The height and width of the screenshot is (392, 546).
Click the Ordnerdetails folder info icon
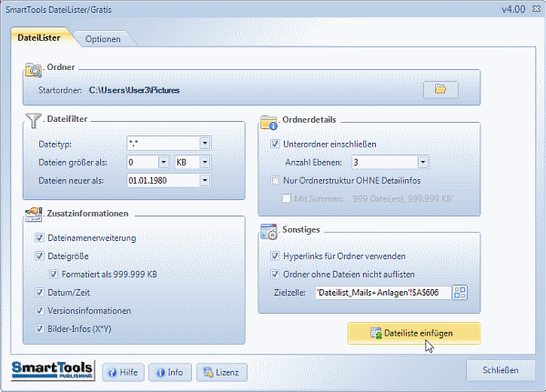coord(268,122)
